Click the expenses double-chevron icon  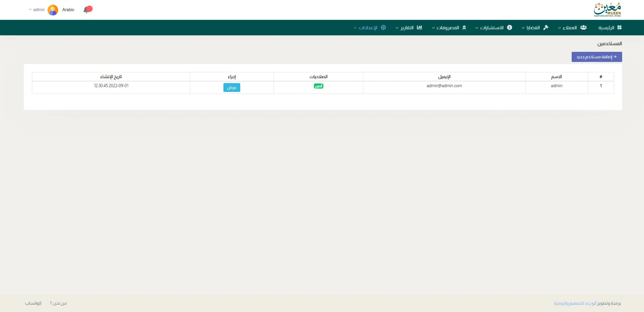[x=464, y=28]
